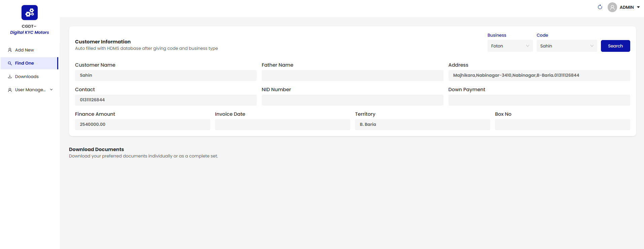
Task: Open the ADMIN account dropdown arrow
Action: pyautogui.click(x=638, y=7)
